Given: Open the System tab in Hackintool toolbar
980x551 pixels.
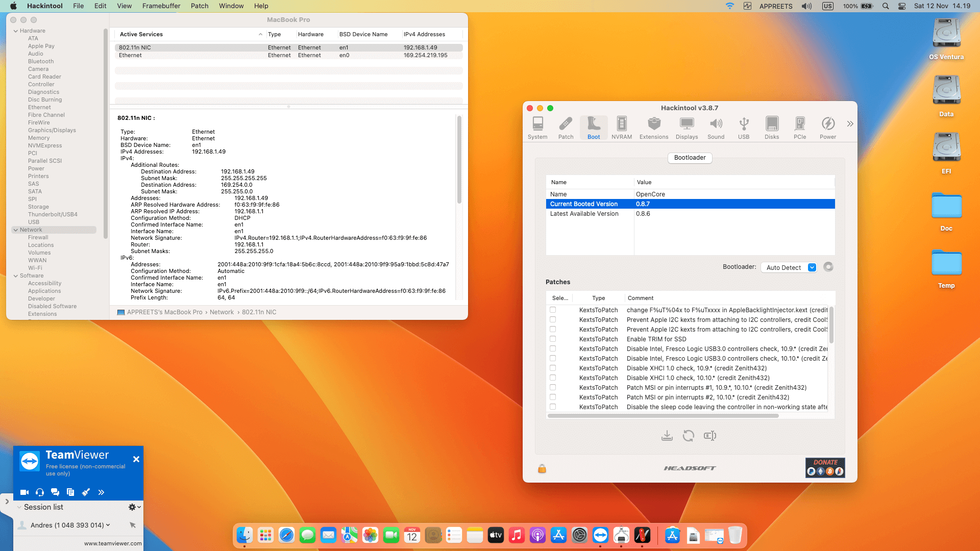Looking at the screenshot, I should [537, 128].
